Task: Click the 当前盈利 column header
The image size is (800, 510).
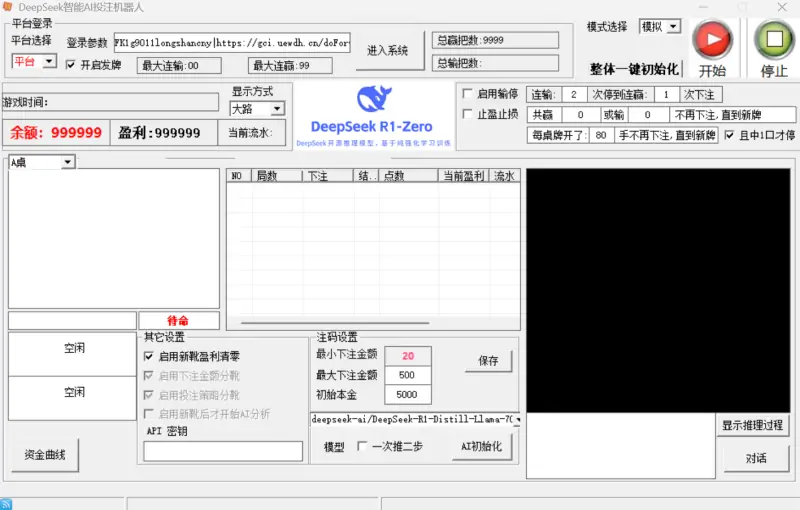Action: [x=462, y=176]
